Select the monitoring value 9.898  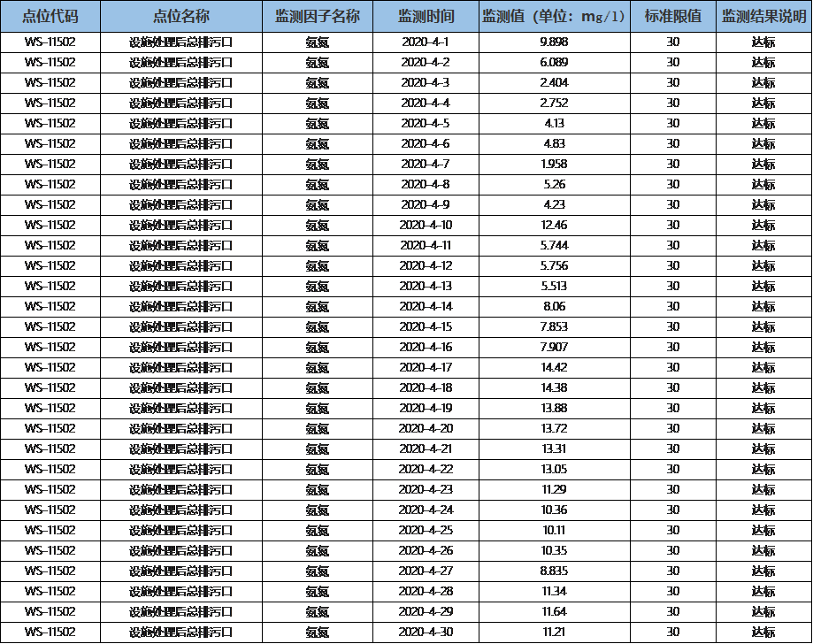point(555,42)
